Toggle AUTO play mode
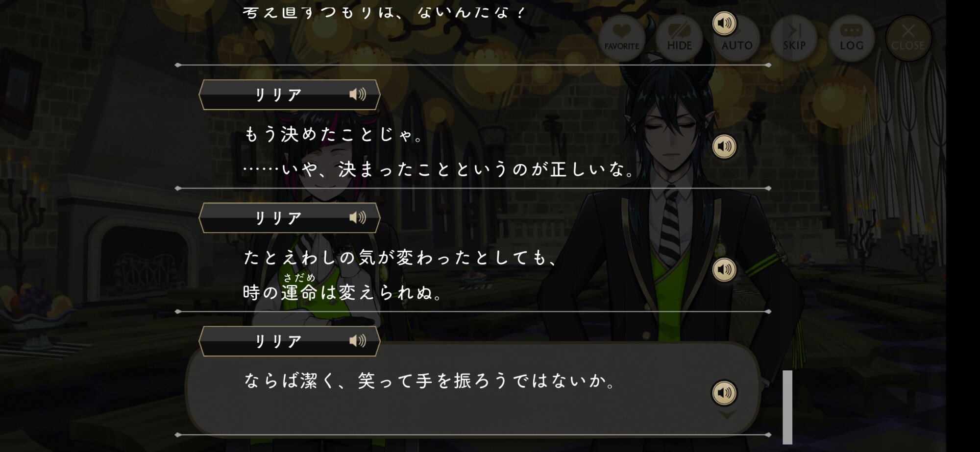Viewport: 980px width, 452px height. click(736, 38)
